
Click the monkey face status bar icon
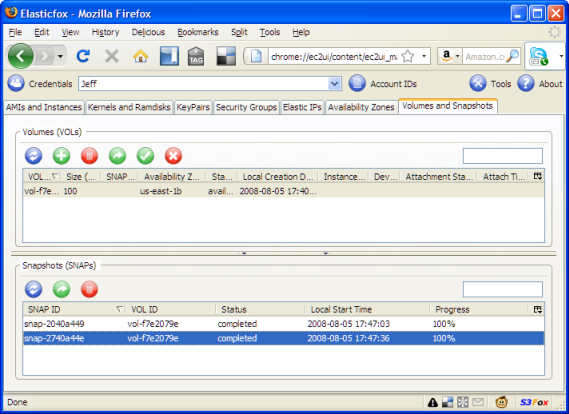(502, 402)
